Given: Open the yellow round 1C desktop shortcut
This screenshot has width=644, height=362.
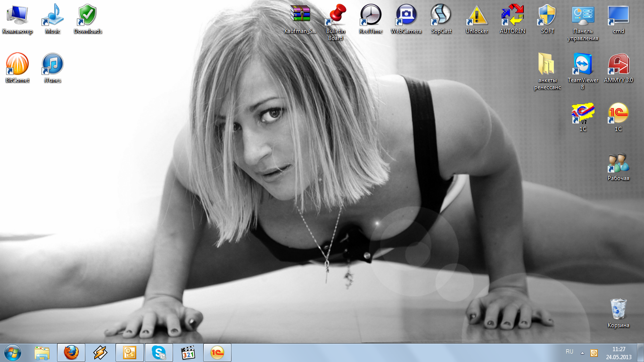Looking at the screenshot, I should (x=619, y=117).
